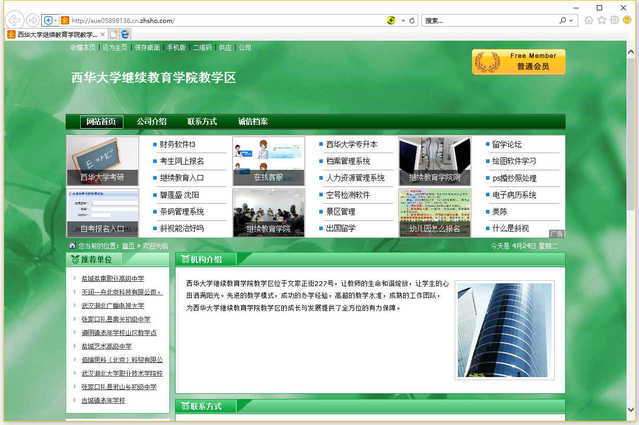Viewport: 639px width, 425px height.
Task: Go to 诚信档案 in the nav bar
Action: pyautogui.click(x=252, y=122)
